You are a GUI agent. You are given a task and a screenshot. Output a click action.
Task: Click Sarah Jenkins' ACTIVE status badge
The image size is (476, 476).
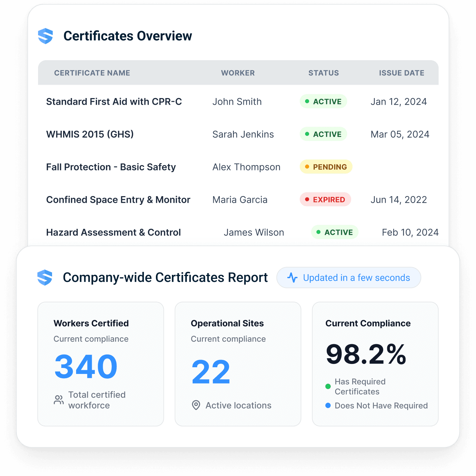tap(323, 134)
